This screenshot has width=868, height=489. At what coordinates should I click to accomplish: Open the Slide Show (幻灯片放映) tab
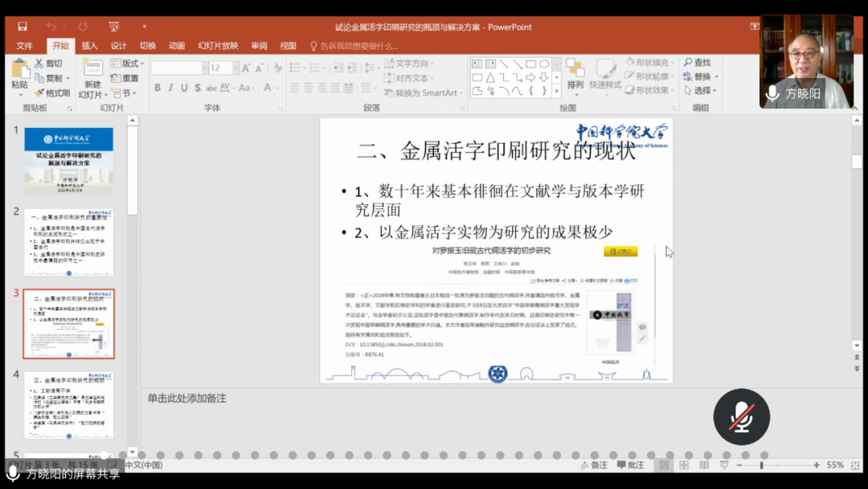[x=218, y=46]
